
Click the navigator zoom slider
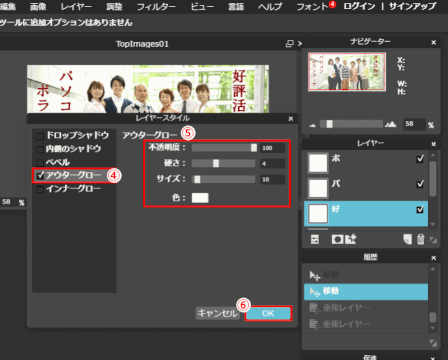351,124
